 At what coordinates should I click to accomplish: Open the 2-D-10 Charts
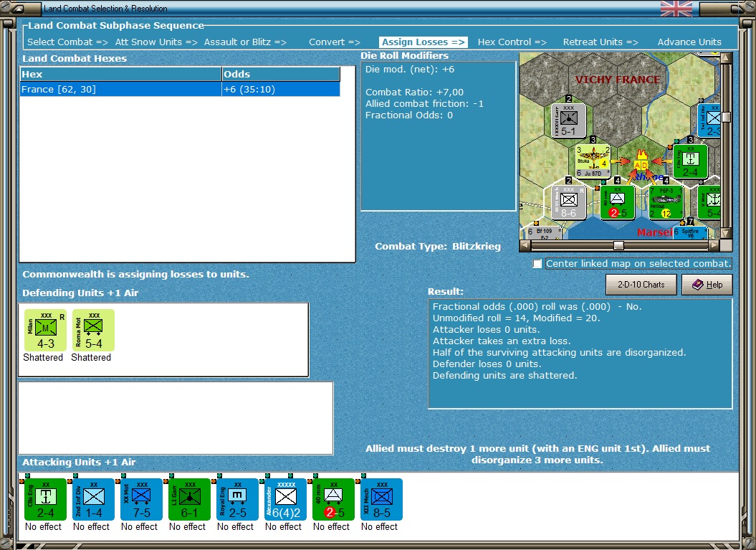pos(641,285)
